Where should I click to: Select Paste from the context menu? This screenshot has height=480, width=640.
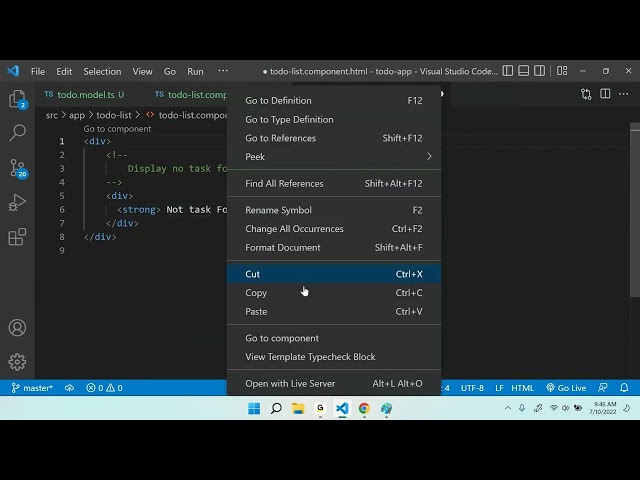tap(334, 311)
